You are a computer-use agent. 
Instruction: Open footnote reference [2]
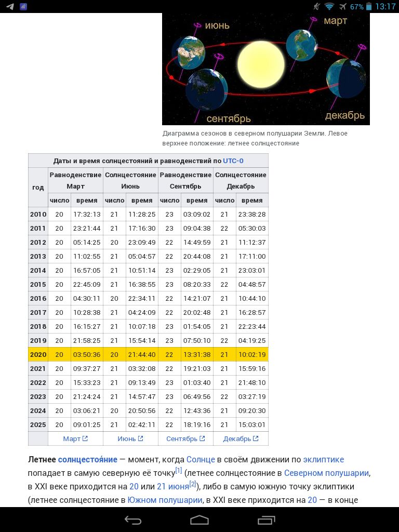(x=193, y=484)
